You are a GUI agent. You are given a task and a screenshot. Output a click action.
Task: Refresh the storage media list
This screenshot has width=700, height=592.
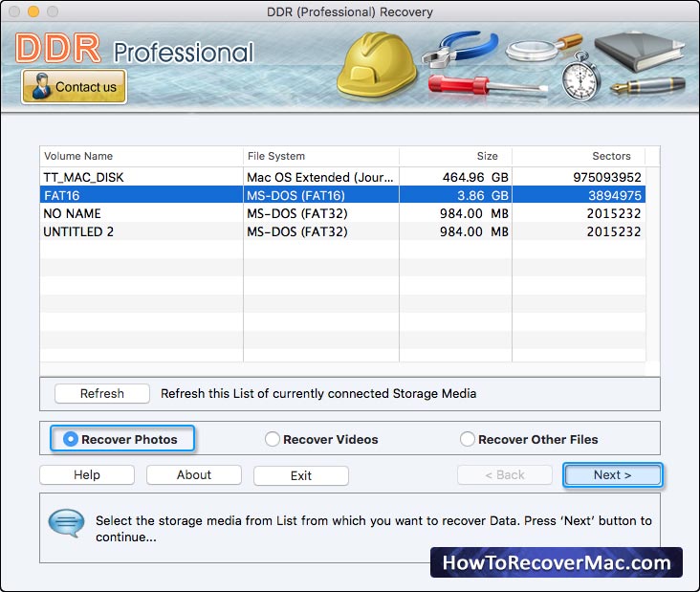(x=101, y=393)
